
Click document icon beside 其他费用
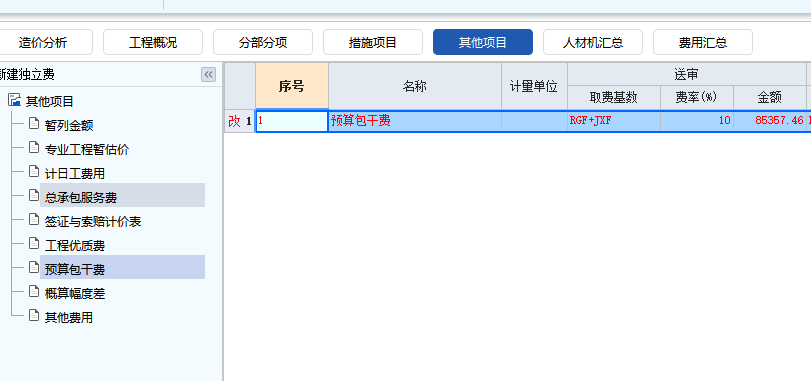pos(34,316)
